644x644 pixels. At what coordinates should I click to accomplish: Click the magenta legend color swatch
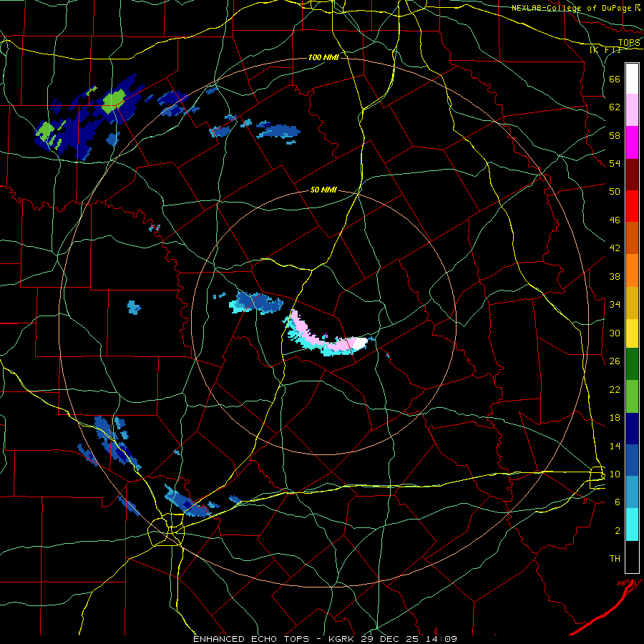[632, 142]
